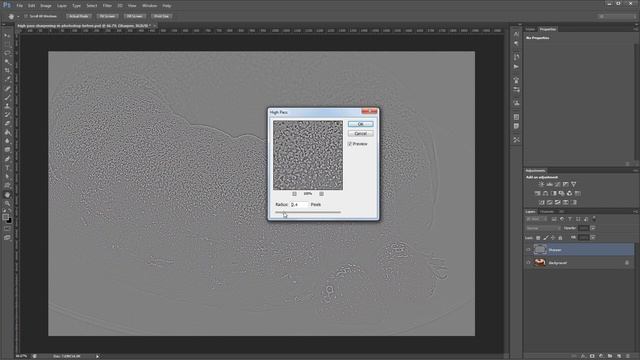Click the Actual Pixels button
640x360 pixels.
pos(78,16)
